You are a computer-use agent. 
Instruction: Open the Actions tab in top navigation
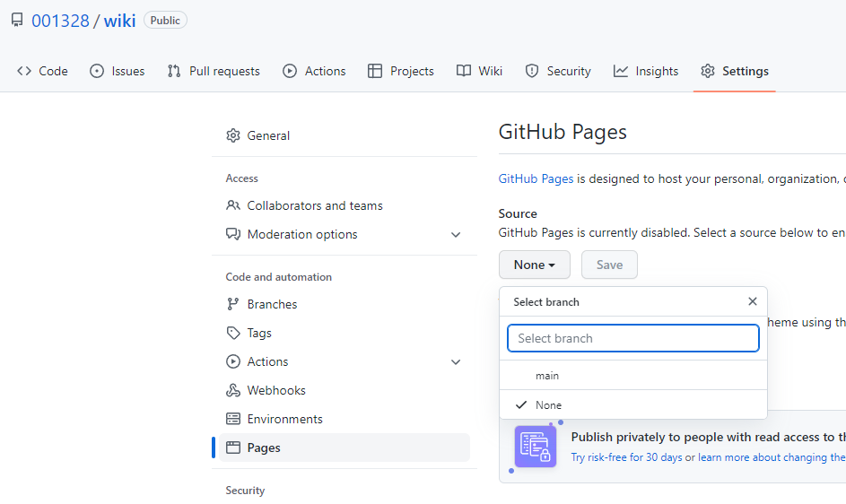314,71
